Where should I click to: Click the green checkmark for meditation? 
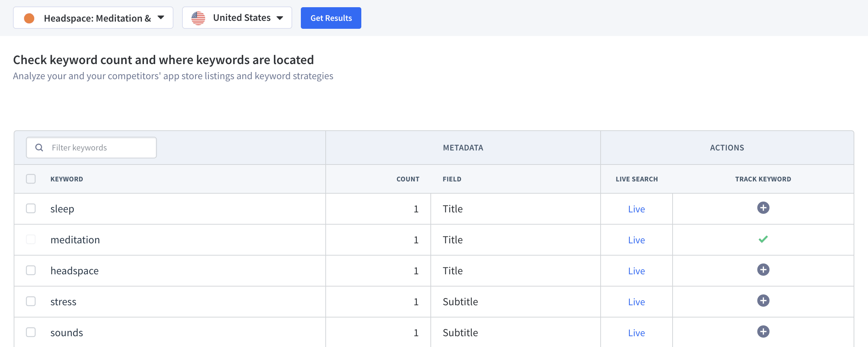click(763, 239)
